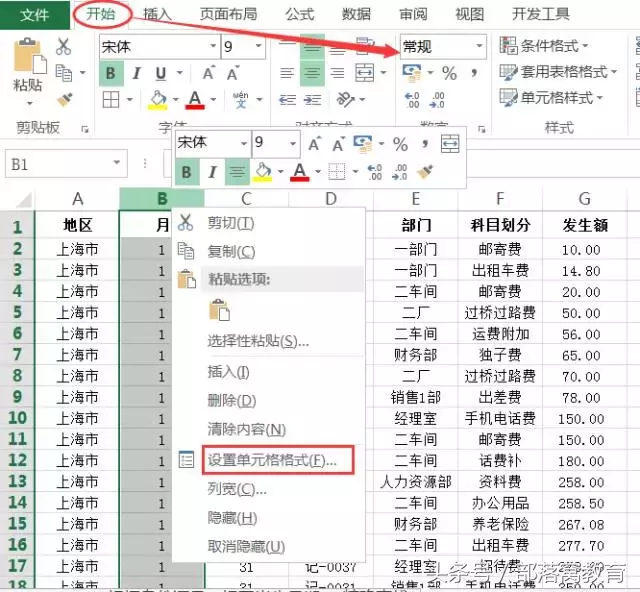
Task: Decrease indent in ribbon alignment group
Action: pos(287,100)
